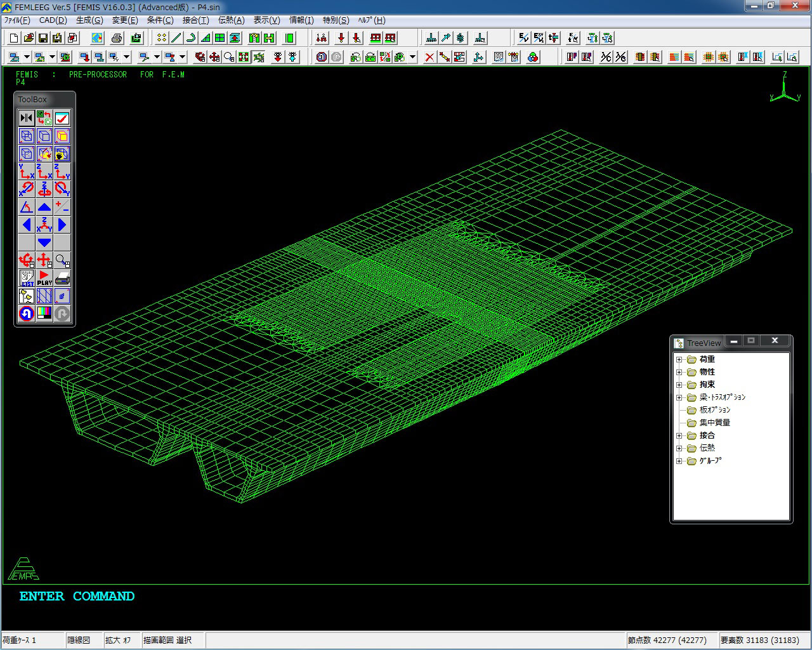Toggle wireframe cube display in ToolBox
This screenshot has width=812, height=650.
27,136
